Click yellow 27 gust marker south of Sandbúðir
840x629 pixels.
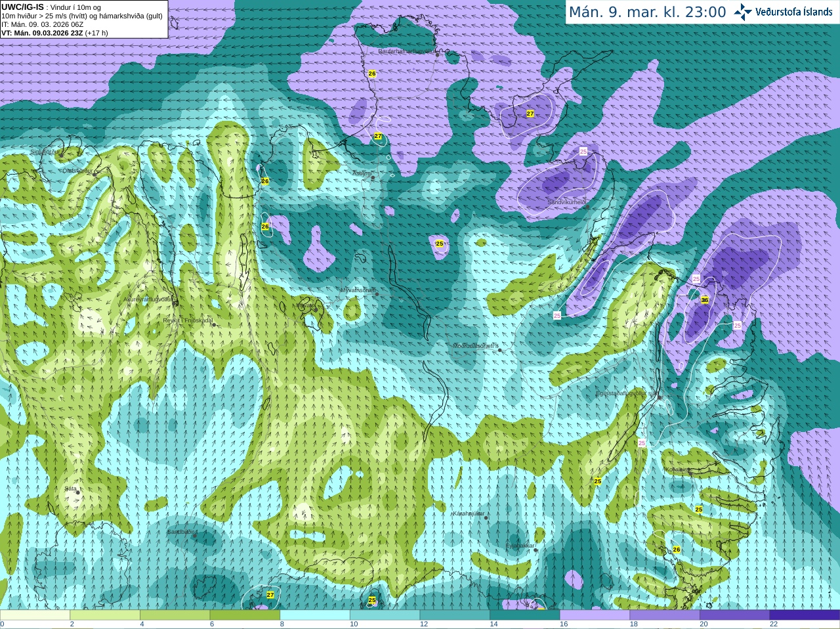coord(270,594)
